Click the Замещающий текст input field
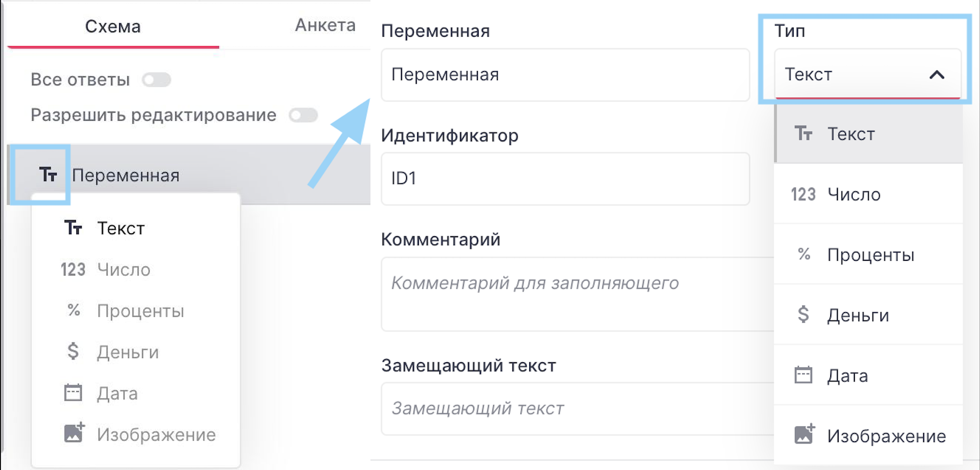Viewport: 980px width, 470px height. tap(578, 409)
